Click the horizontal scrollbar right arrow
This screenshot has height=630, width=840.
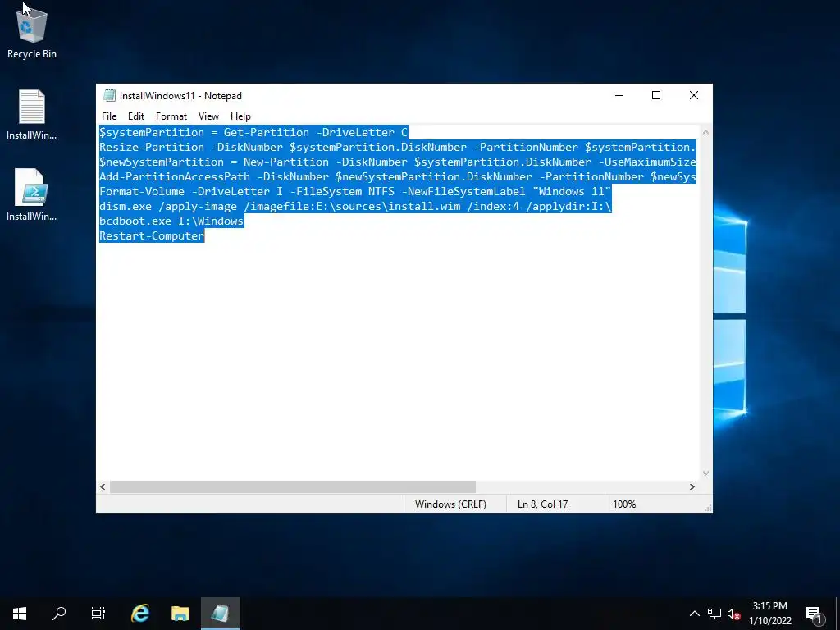pyautogui.click(x=692, y=487)
